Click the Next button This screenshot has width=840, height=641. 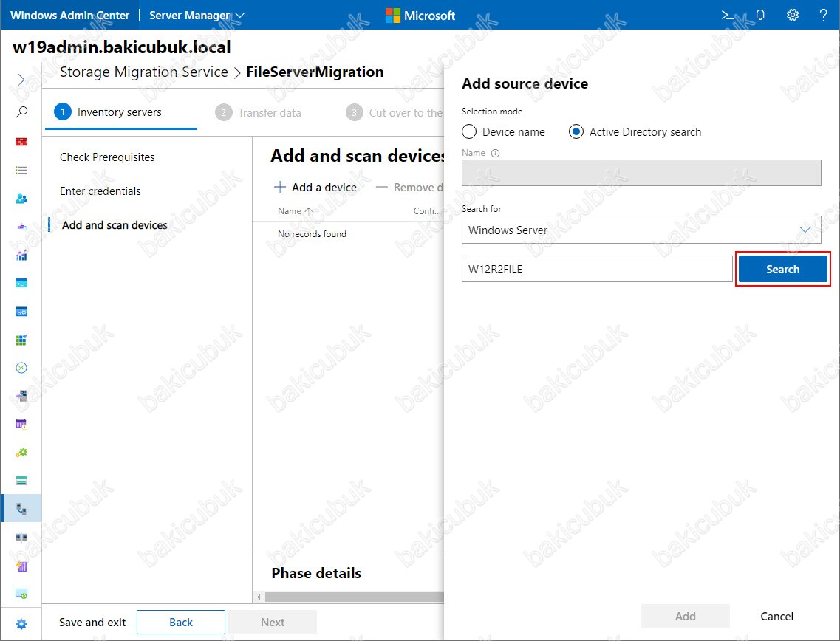[x=273, y=623]
